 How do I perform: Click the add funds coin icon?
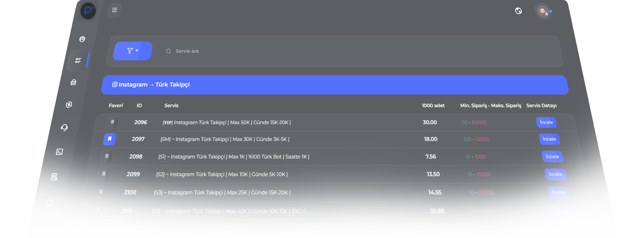[69, 104]
